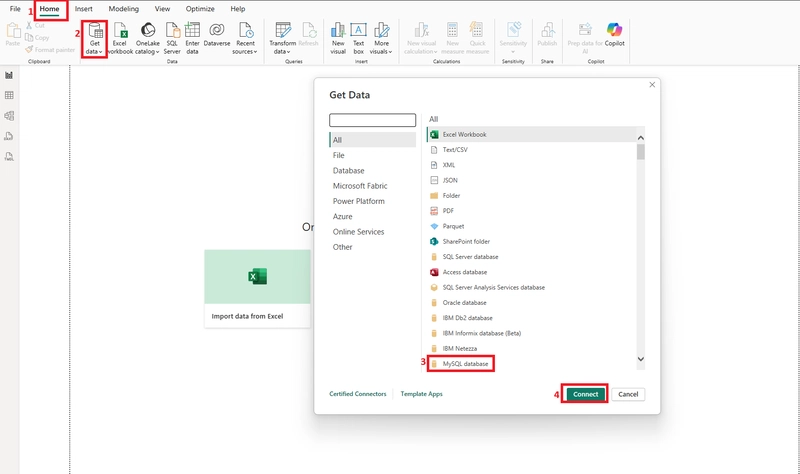Select the Database category filter
The height and width of the screenshot is (474, 800).
(x=349, y=171)
